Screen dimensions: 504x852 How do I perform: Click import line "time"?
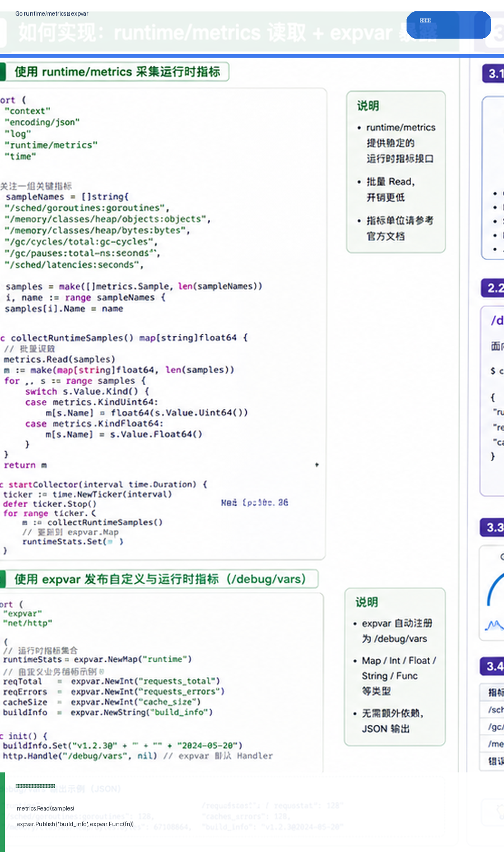[20, 156]
